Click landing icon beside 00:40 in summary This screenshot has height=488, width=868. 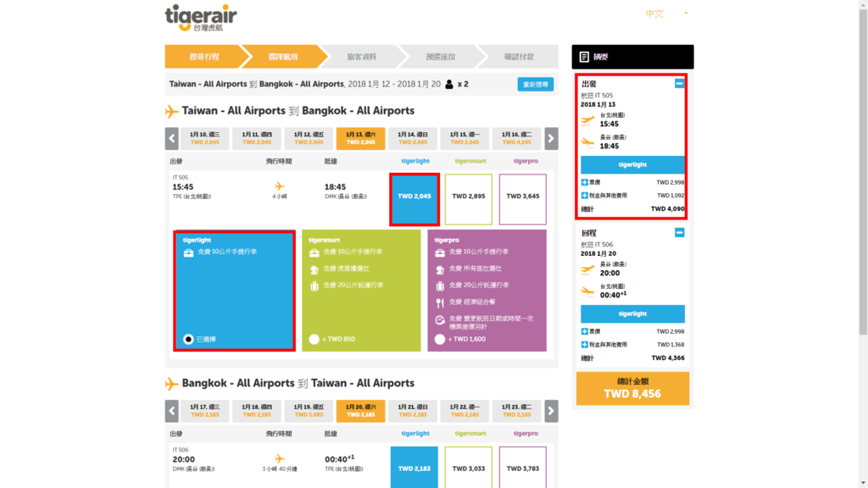(x=588, y=291)
